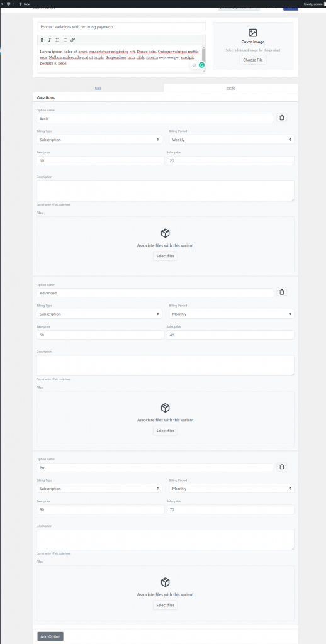Switch to the Files tab
326x644 pixels.
tap(98, 88)
